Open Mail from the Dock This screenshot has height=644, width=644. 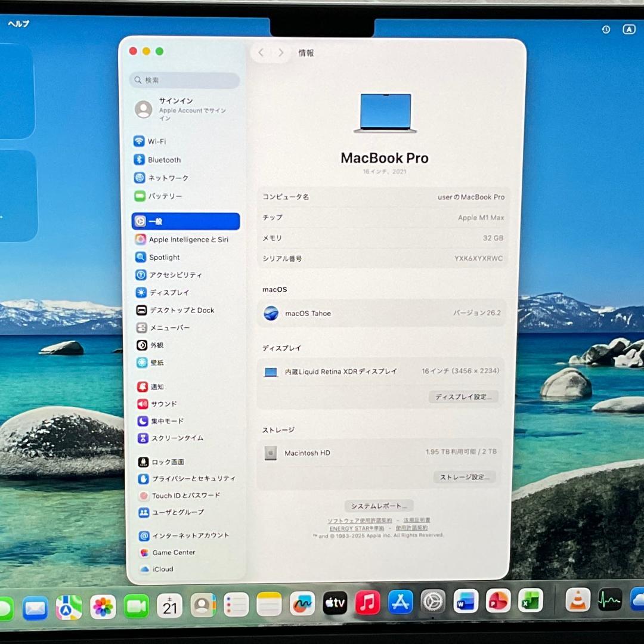click(35, 608)
